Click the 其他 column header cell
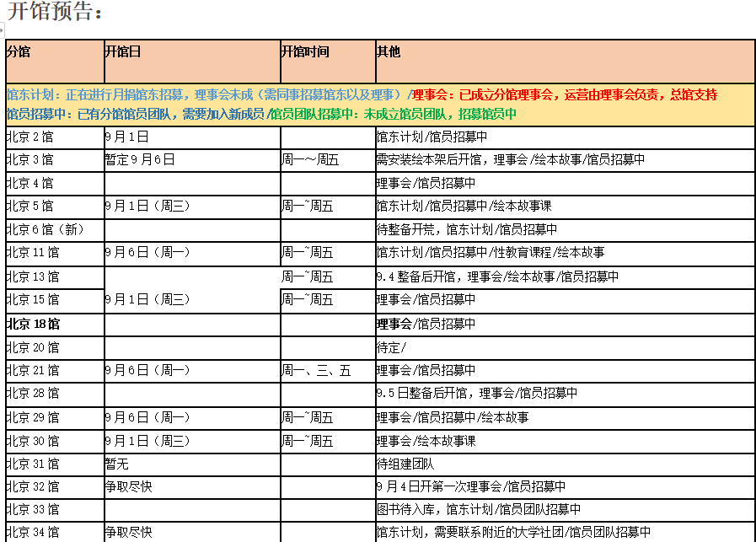756x542 pixels. [x=564, y=60]
